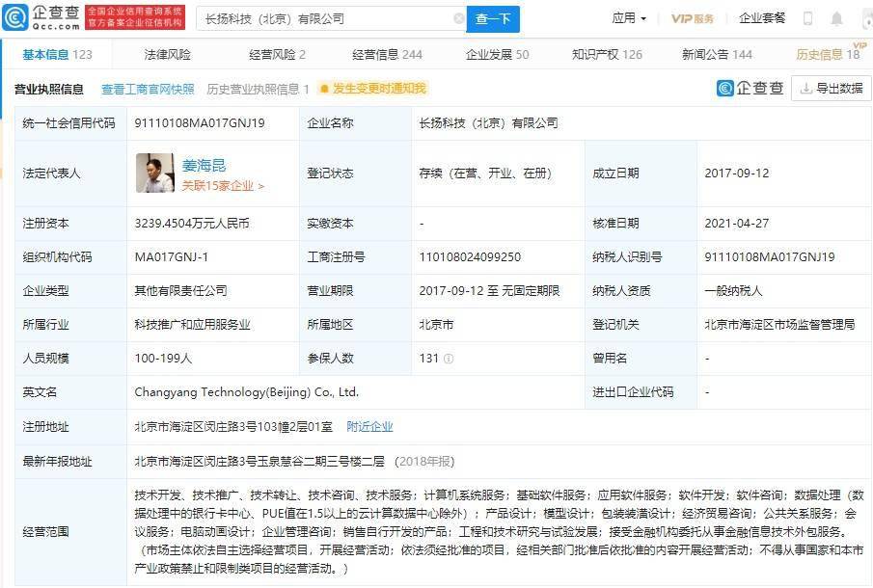
Task: Click the mobile phone icon in the header
Action: click(807, 18)
